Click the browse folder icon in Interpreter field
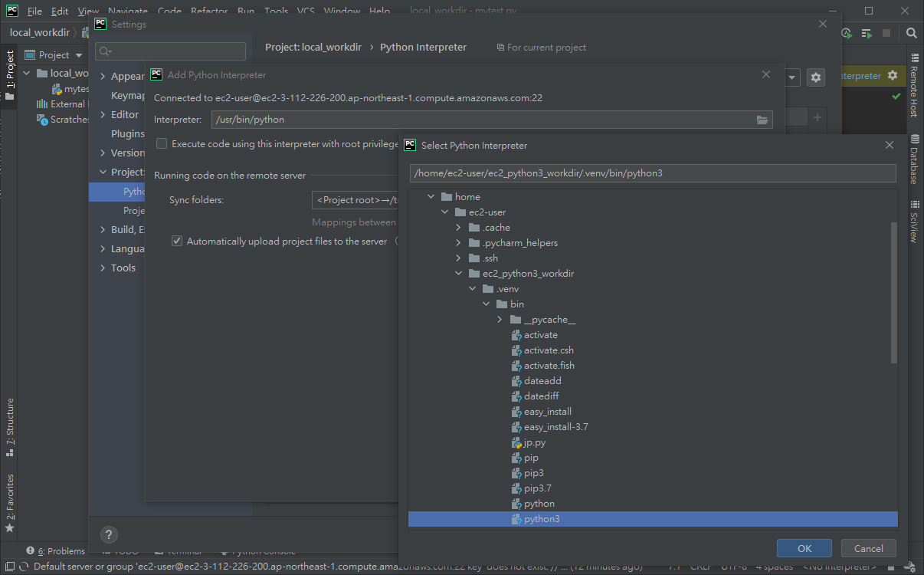The height and width of the screenshot is (575, 924). pyautogui.click(x=762, y=120)
